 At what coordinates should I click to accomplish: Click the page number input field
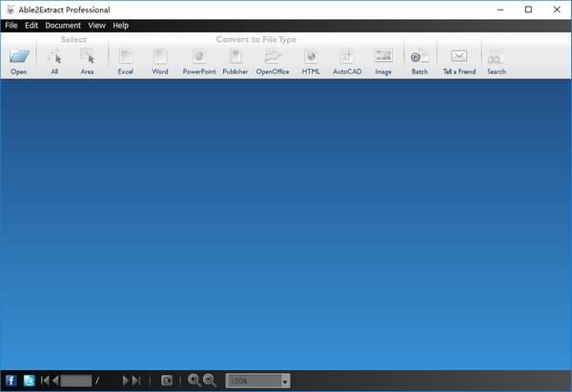75,381
